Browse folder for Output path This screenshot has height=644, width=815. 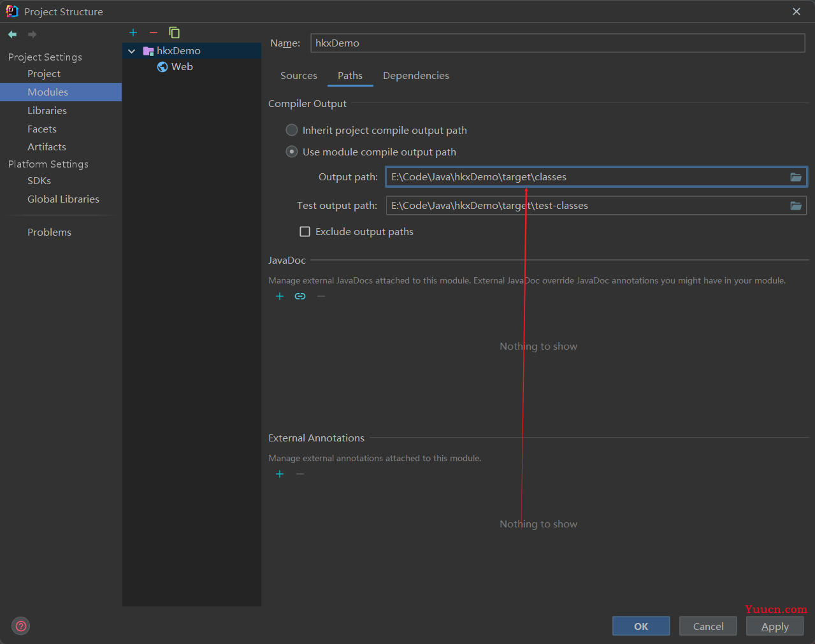[x=796, y=177]
